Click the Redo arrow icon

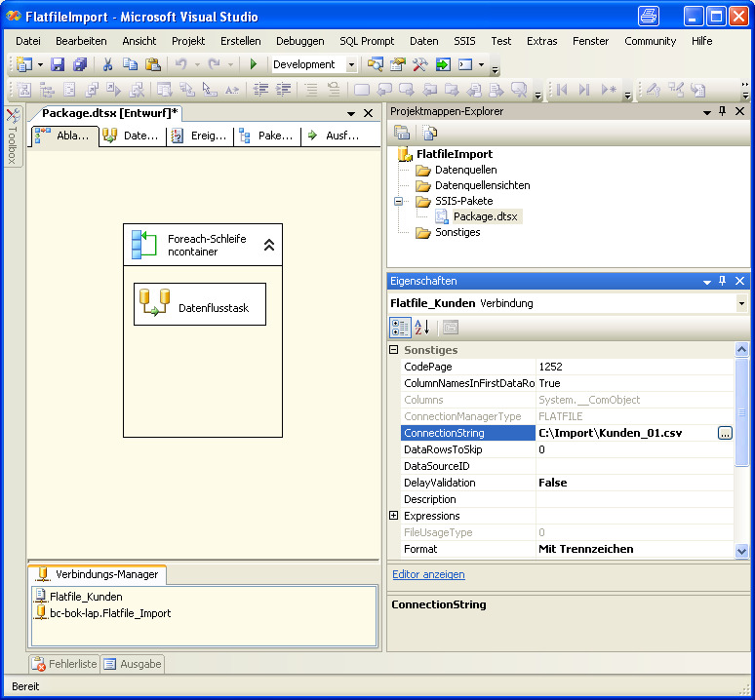[x=215, y=64]
